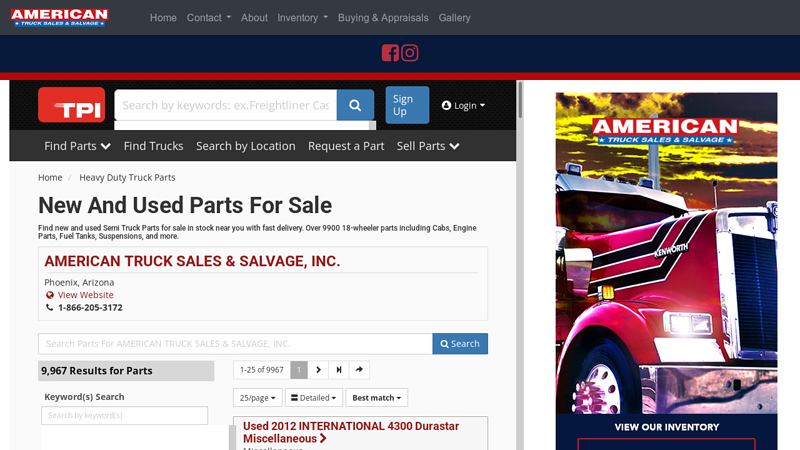
Task: Open the 25/page results dropdown
Action: click(x=258, y=397)
